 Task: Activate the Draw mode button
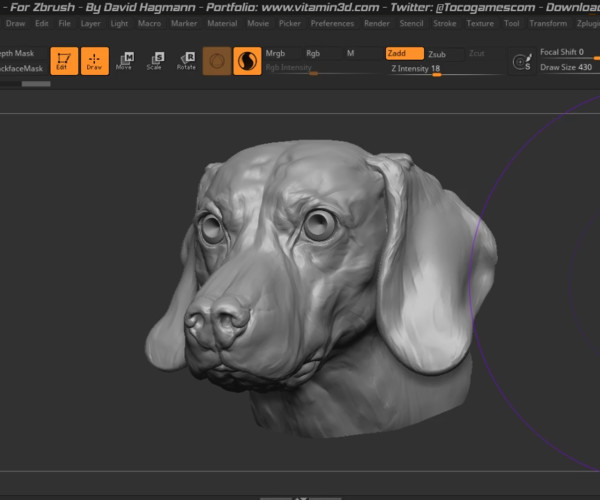[x=95, y=61]
